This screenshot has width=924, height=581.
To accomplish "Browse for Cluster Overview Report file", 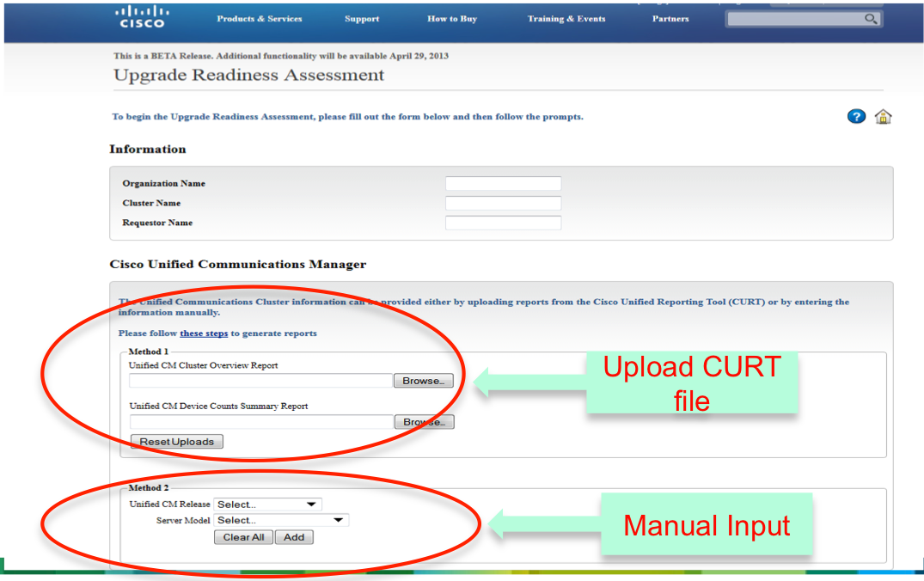I will (423, 381).
